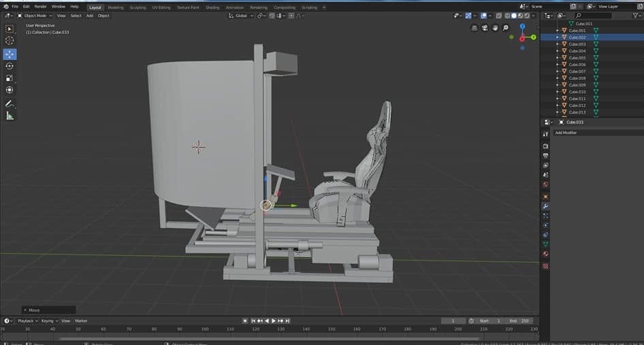Viewport: 644px width, 345px height.
Task: Open the Output properties tab
Action: pos(545,156)
